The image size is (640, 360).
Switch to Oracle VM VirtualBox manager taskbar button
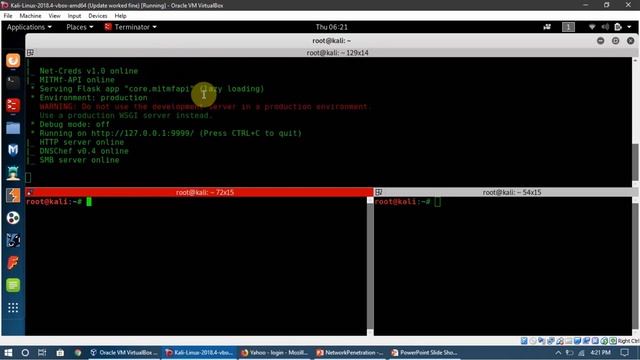coord(124,353)
